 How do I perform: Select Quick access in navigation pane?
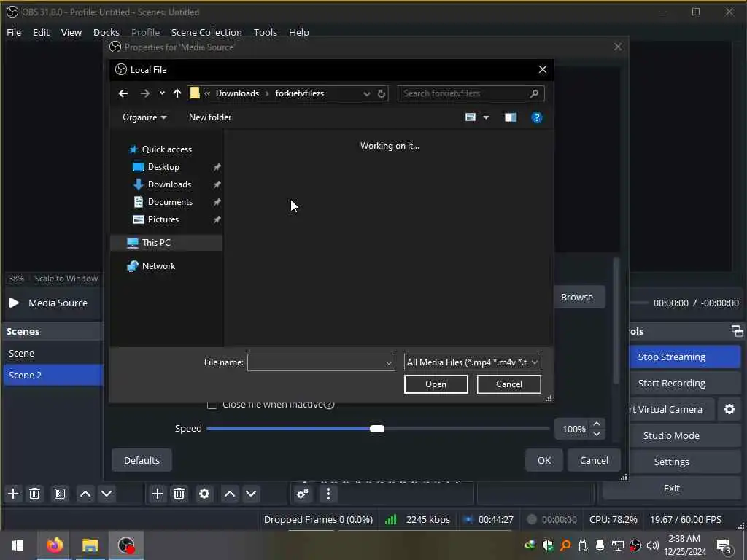(167, 149)
